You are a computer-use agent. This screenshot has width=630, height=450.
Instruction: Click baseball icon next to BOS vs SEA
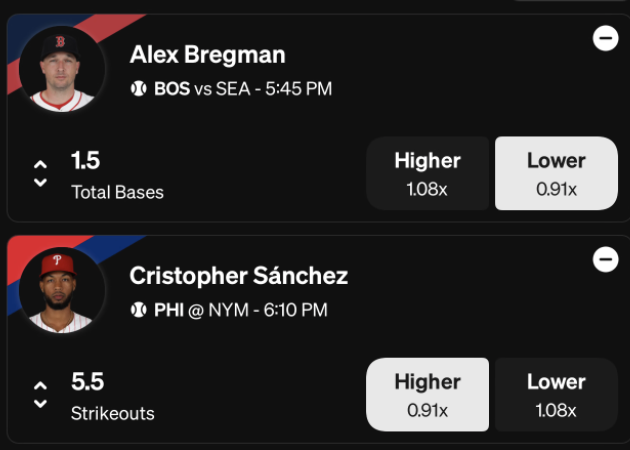[x=139, y=88]
